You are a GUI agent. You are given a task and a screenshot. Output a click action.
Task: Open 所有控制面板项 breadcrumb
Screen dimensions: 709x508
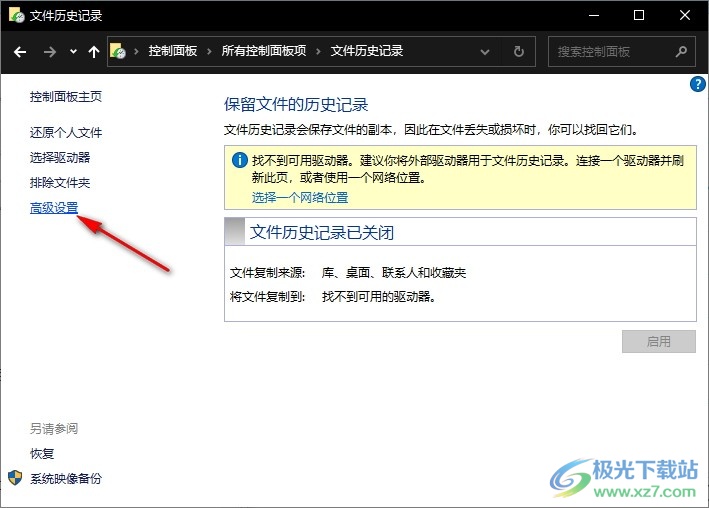(264, 51)
